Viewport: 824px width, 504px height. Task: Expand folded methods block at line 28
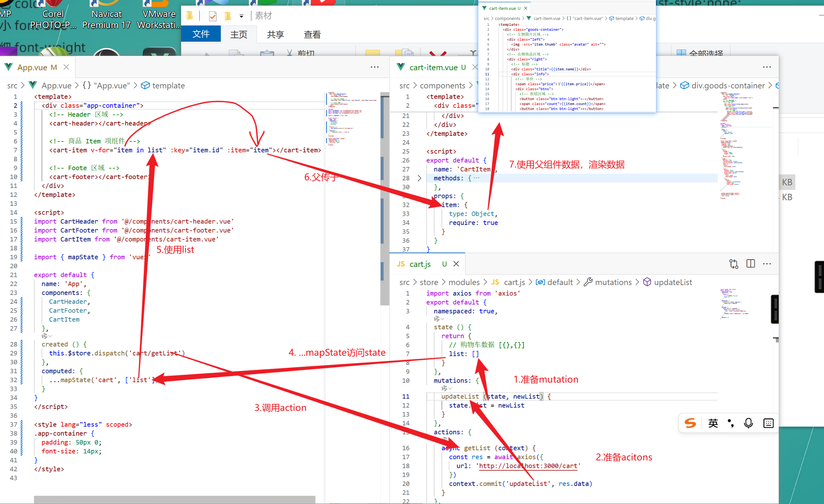(x=419, y=178)
